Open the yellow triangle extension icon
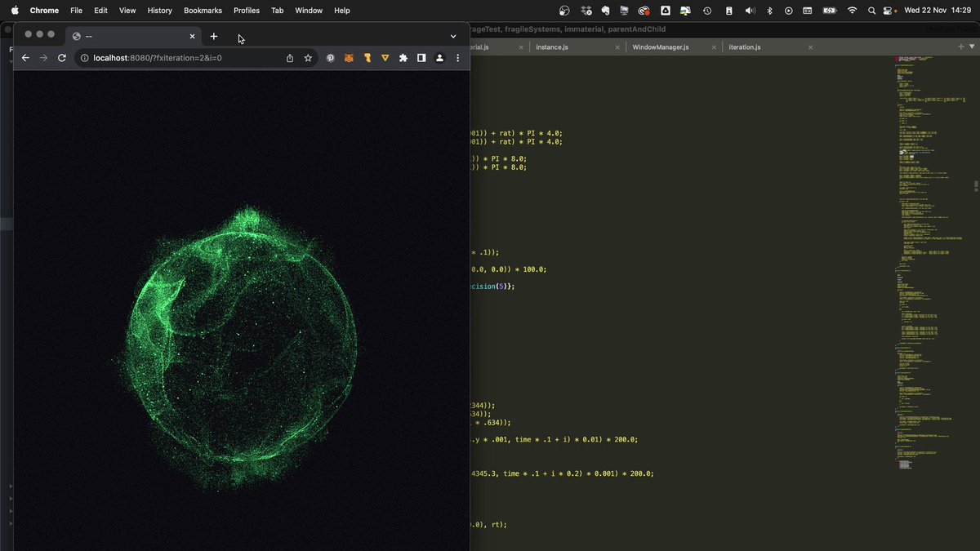 tap(385, 58)
